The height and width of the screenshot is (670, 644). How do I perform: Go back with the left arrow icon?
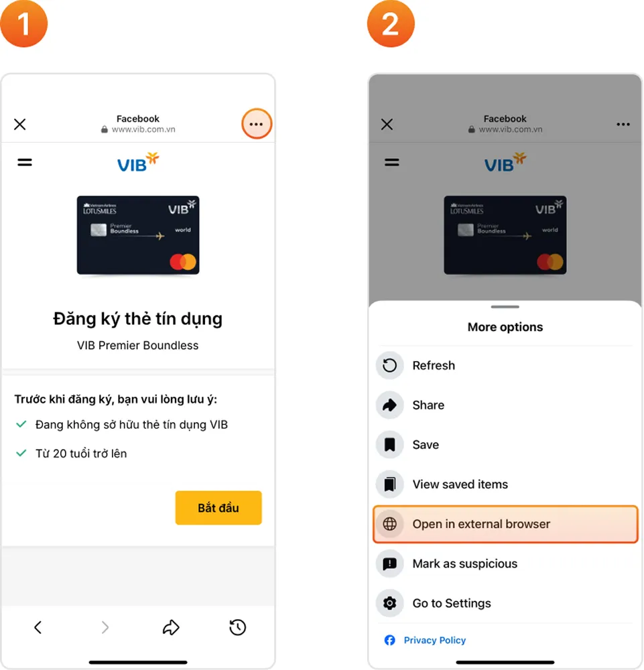click(x=38, y=627)
